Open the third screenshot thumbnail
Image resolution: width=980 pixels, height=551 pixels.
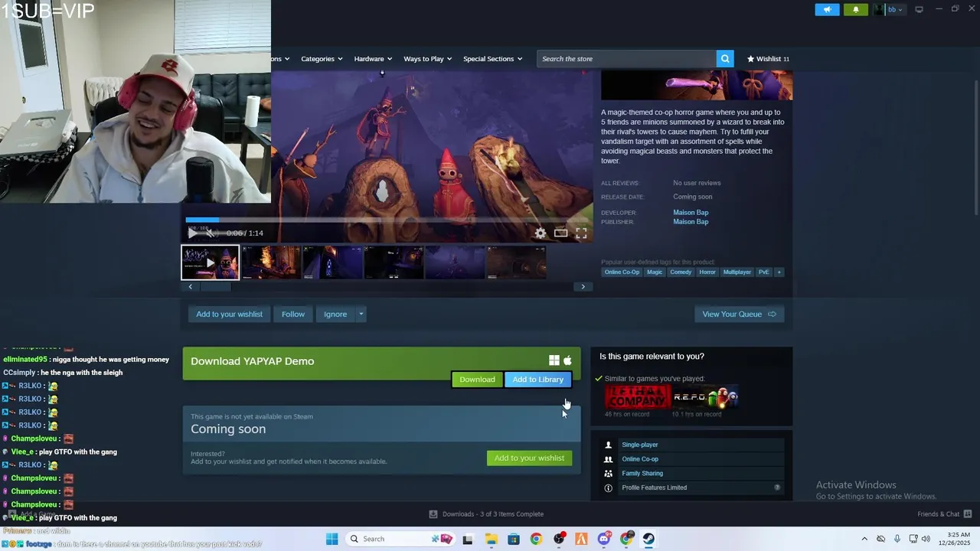333,262
